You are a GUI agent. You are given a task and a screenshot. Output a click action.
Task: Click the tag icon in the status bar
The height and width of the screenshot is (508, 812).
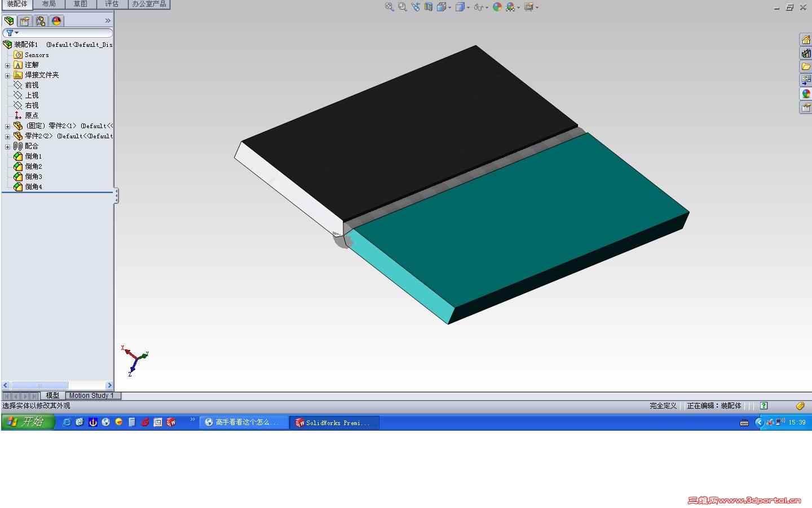pyautogui.click(x=800, y=406)
